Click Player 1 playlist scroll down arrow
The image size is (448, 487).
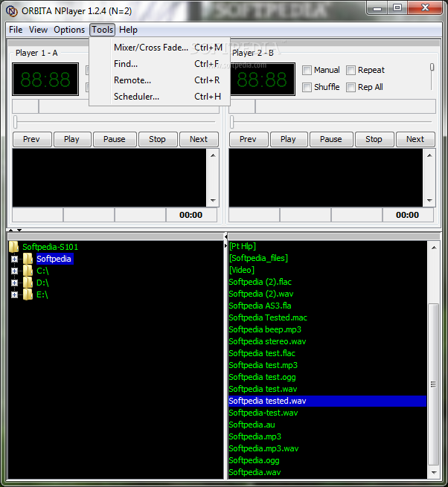[213, 200]
